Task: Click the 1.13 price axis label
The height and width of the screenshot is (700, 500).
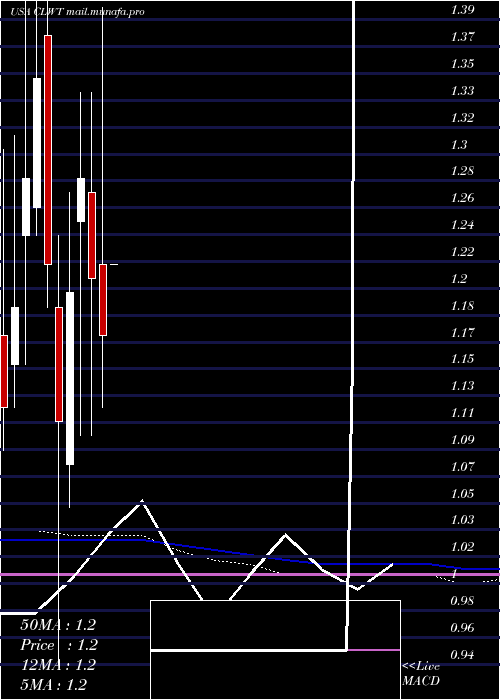Action: 462,386
